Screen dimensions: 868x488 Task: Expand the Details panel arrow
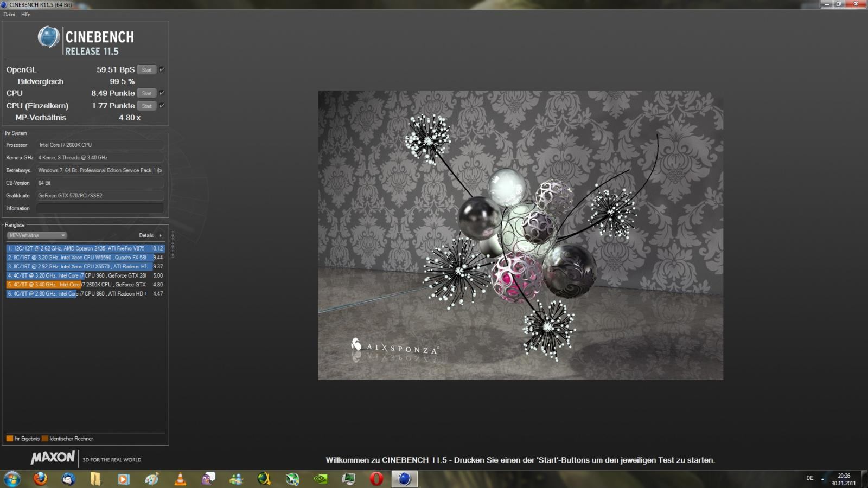pyautogui.click(x=161, y=235)
